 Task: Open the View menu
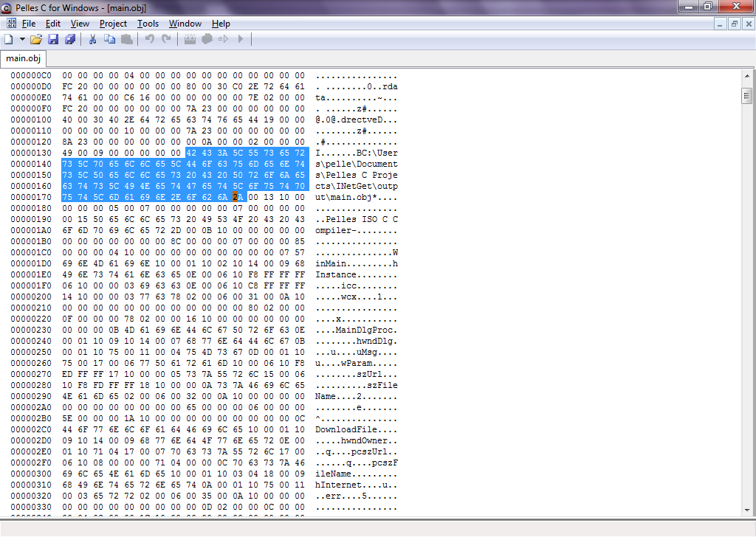click(x=80, y=24)
